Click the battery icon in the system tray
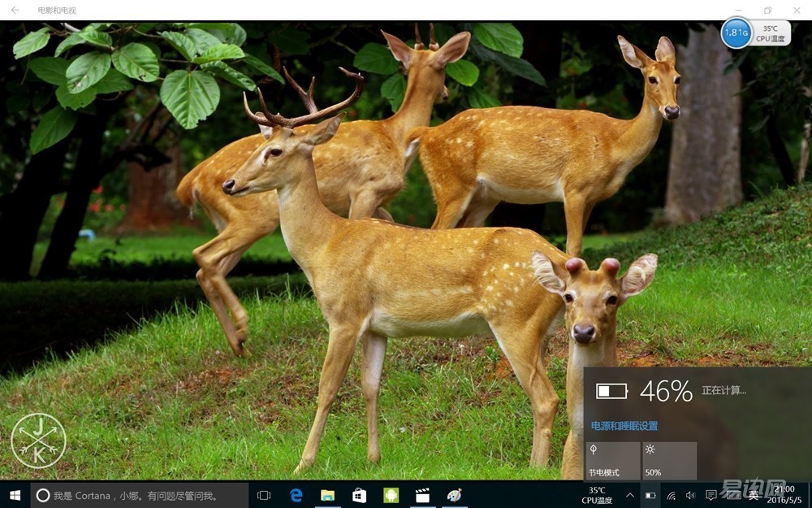Viewport: 812px width, 508px height. (x=650, y=496)
